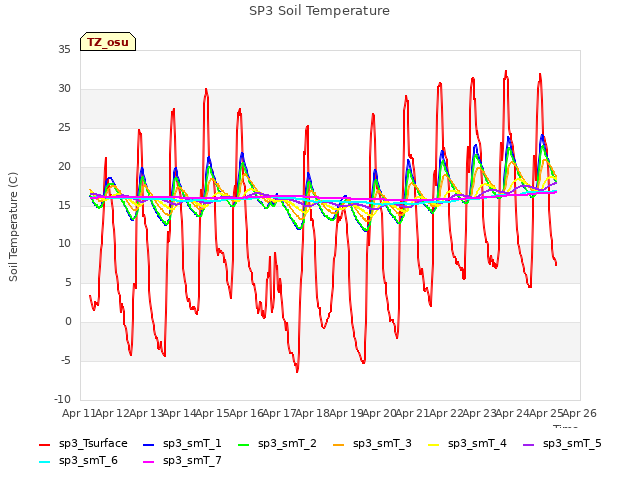Toggle the sp3_smT_6 legend entry
Image resolution: width=640 pixels, height=480 pixels.
(78, 461)
